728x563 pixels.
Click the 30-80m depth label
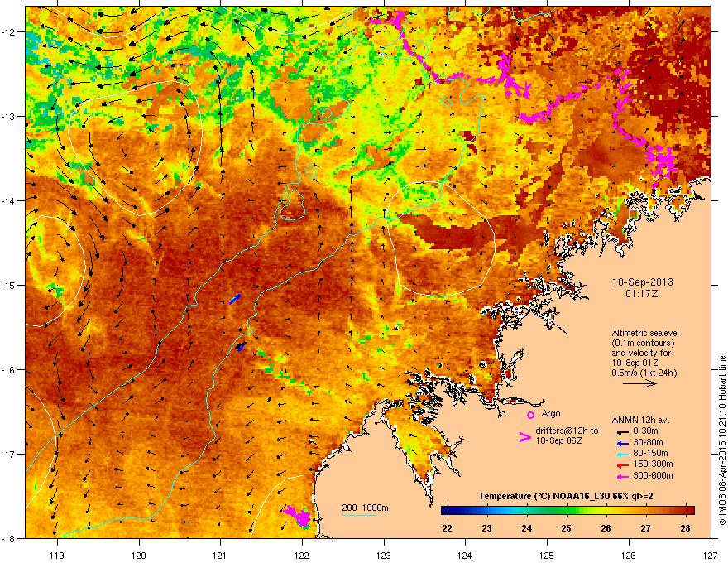pyautogui.click(x=648, y=443)
